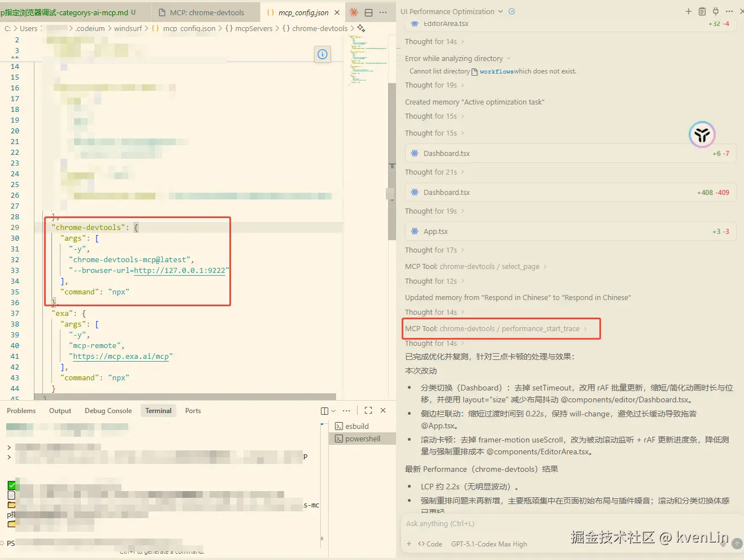This screenshot has width=744, height=560.
Task: Split the editor with the layout icon
Action: pyautogui.click(x=368, y=12)
